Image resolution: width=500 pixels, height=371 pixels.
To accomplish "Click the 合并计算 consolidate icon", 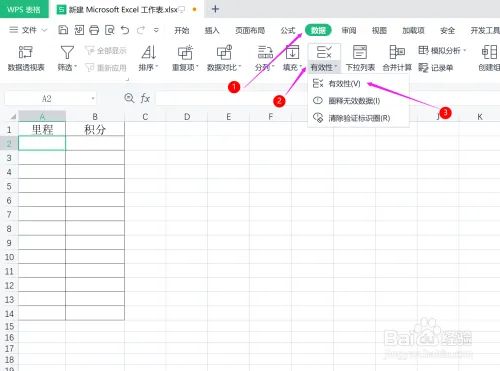I will (397, 52).
